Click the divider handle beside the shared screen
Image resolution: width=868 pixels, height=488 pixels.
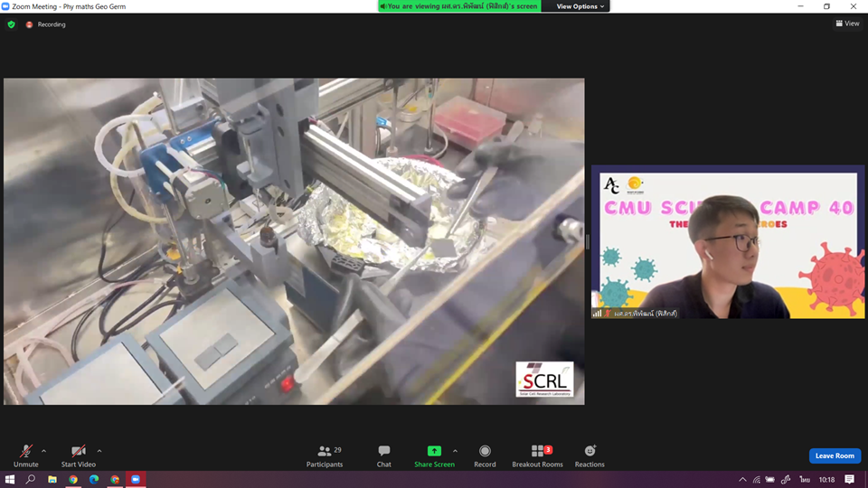tap(587, 241)
